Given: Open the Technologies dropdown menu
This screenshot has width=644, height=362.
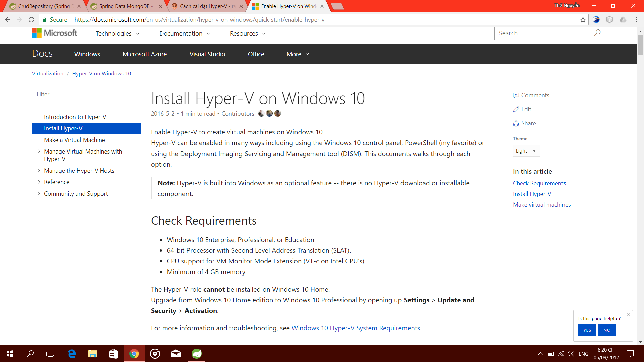Looking at the screenshot, I should (x=117, y=33).
